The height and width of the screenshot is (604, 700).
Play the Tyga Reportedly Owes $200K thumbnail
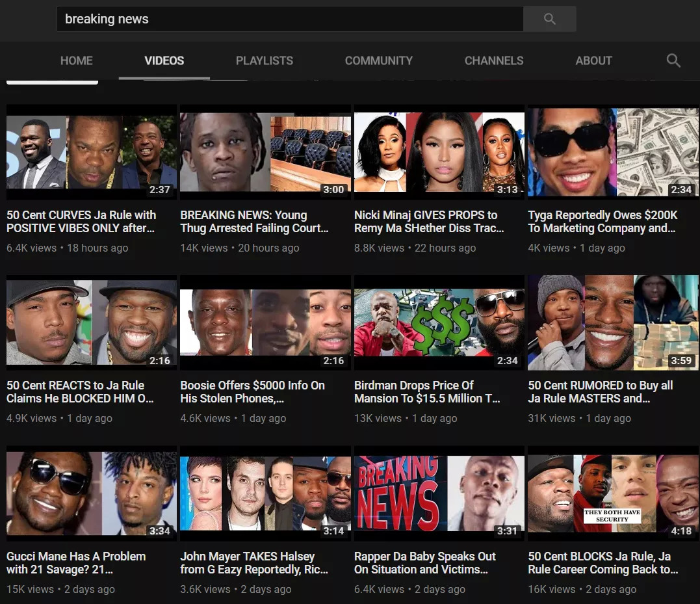(x=613, y=153)
